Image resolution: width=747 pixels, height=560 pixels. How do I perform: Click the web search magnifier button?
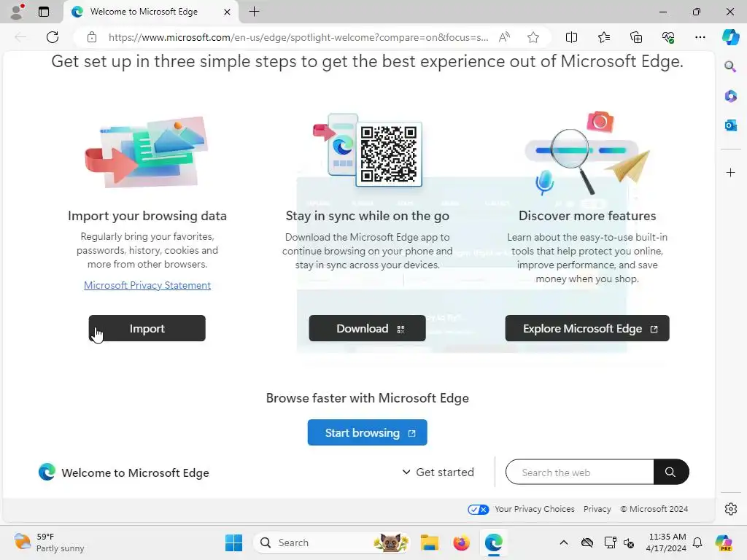671,472
